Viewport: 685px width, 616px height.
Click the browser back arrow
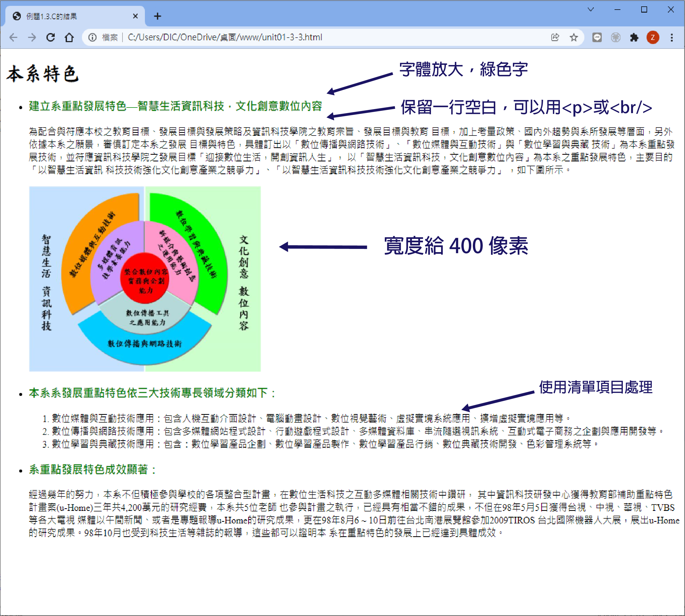13,38
